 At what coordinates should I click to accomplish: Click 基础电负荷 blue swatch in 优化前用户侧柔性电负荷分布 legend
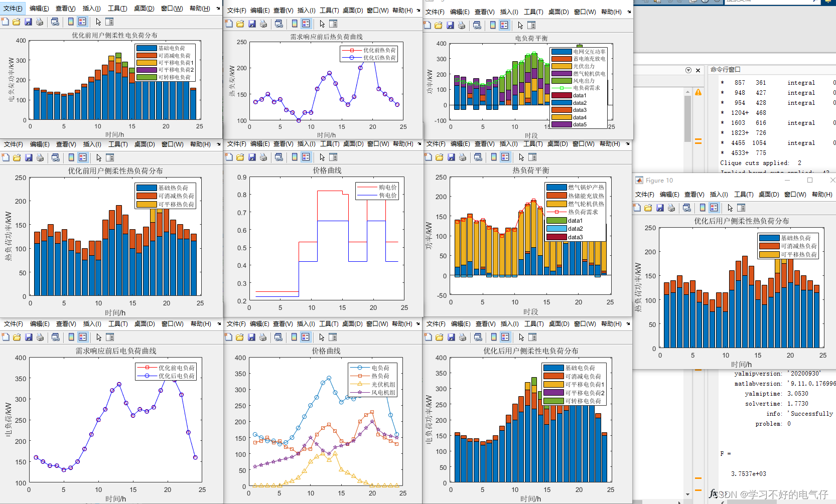(x=147, y=48)
